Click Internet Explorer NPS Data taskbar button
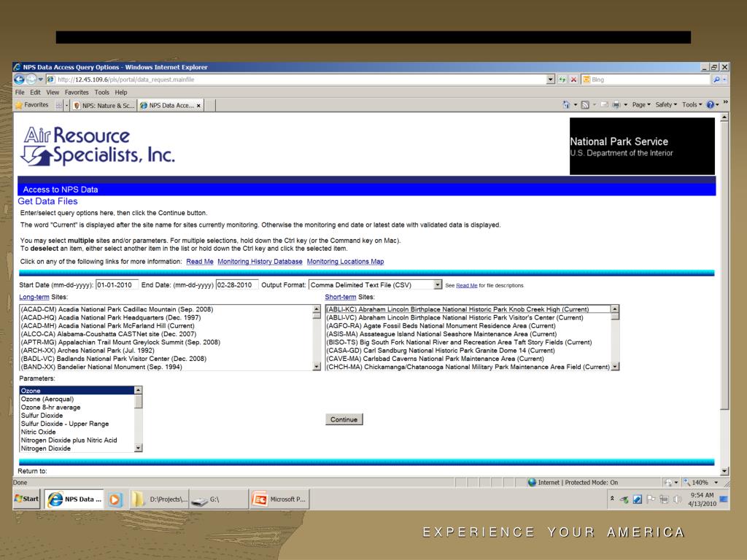 (x=75, y=499)
